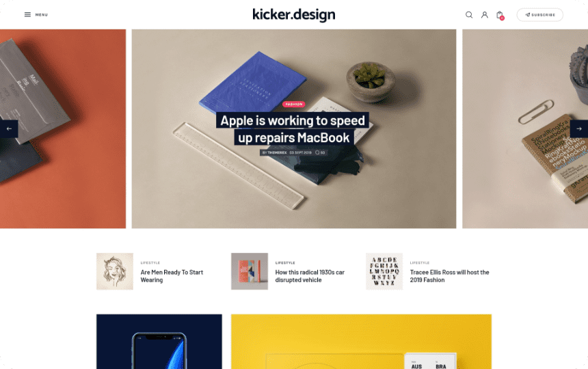
Task: Open 'Apple is working to speed up repairs MacBook'
Action: tap(293, 129)
